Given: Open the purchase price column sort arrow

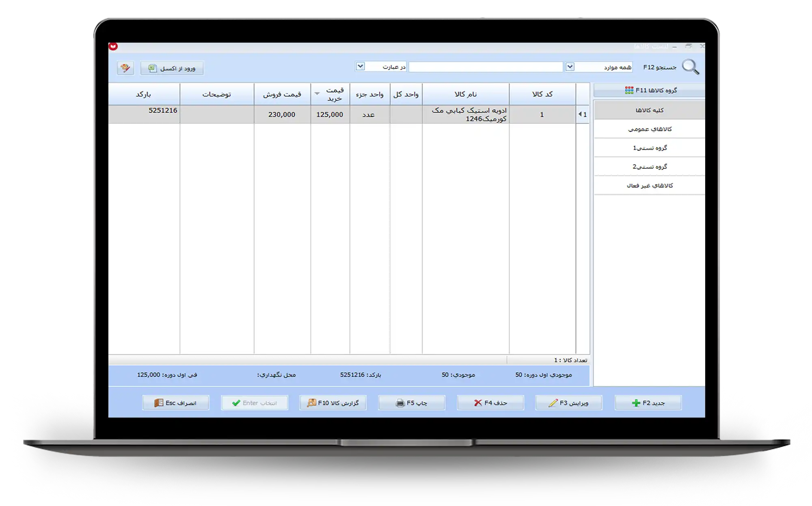Looking at the screenshot, I should click(x=317, y=94).
